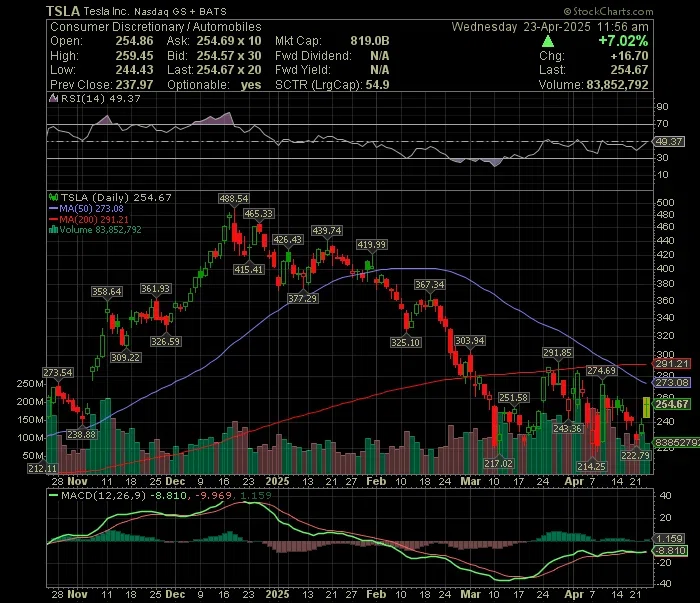Click the -8.810 MACD axis tag
The height and width of the screenshot is (603, 700).
pyautogui.click(x=670, y=550)
